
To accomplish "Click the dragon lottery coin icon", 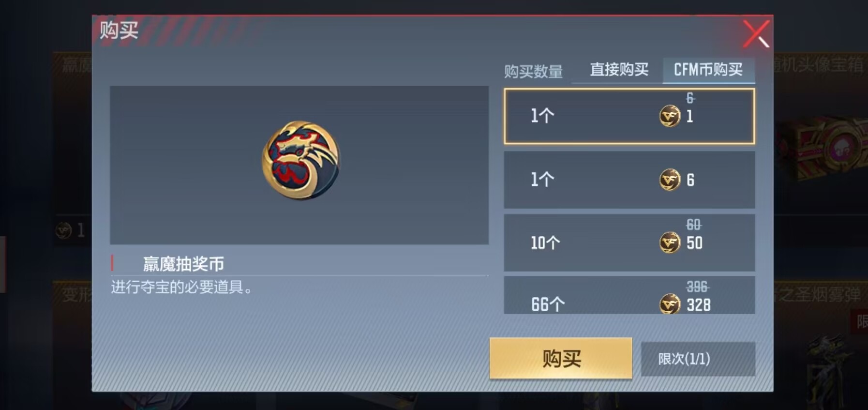I will pos(301,160).
